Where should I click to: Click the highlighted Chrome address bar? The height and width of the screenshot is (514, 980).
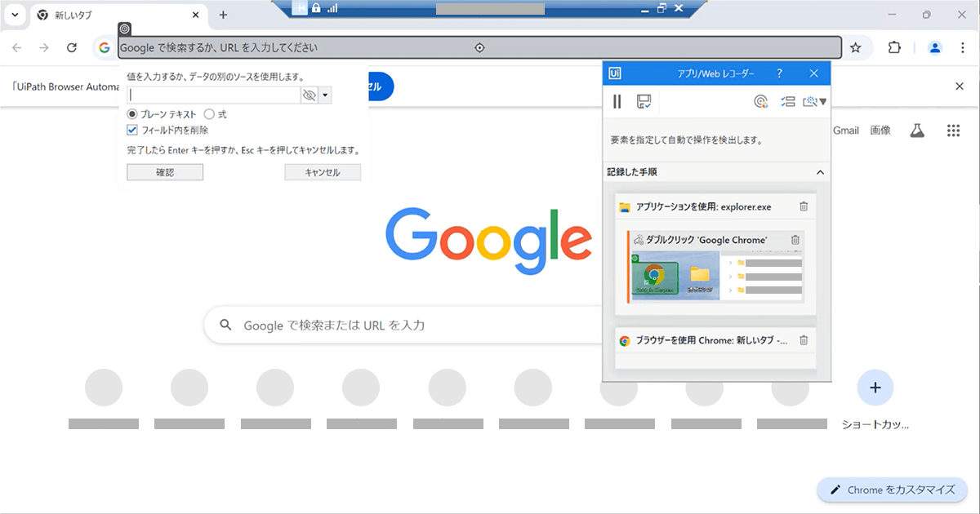pos(480,48)
